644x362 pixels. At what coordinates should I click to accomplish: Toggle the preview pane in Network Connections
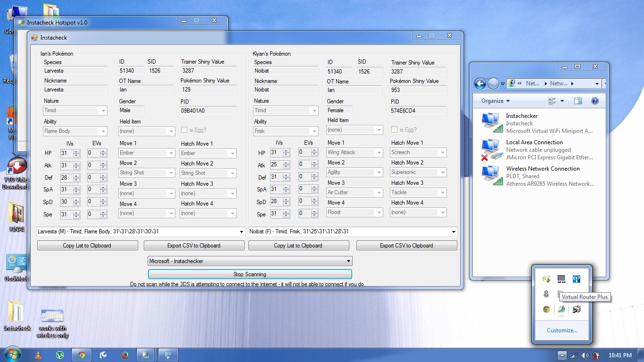pos(578,101)
